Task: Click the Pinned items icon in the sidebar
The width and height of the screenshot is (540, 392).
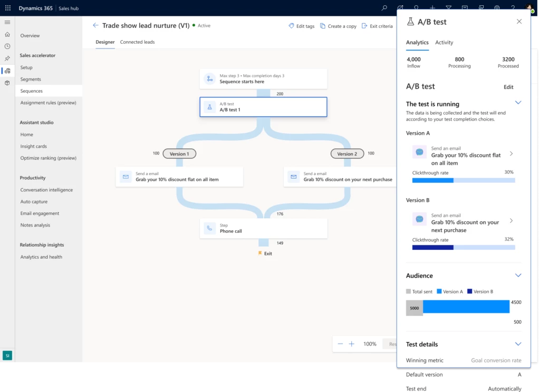Action: point(7,58)
